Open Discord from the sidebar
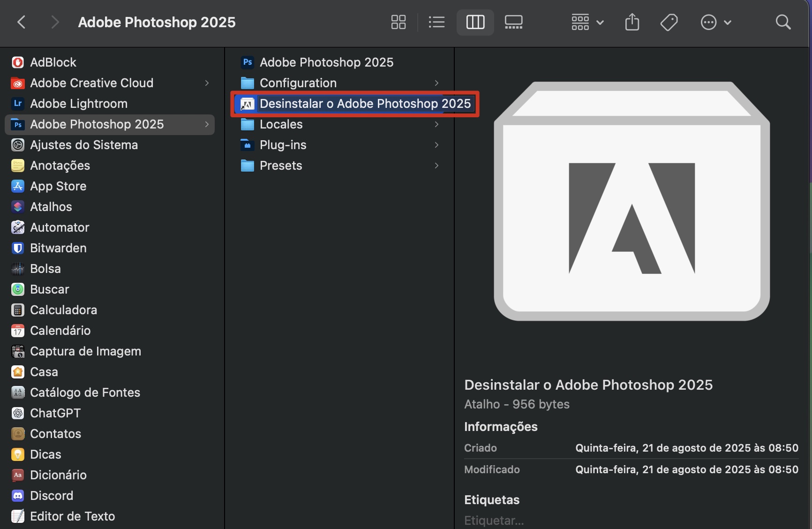 [51, 495]
